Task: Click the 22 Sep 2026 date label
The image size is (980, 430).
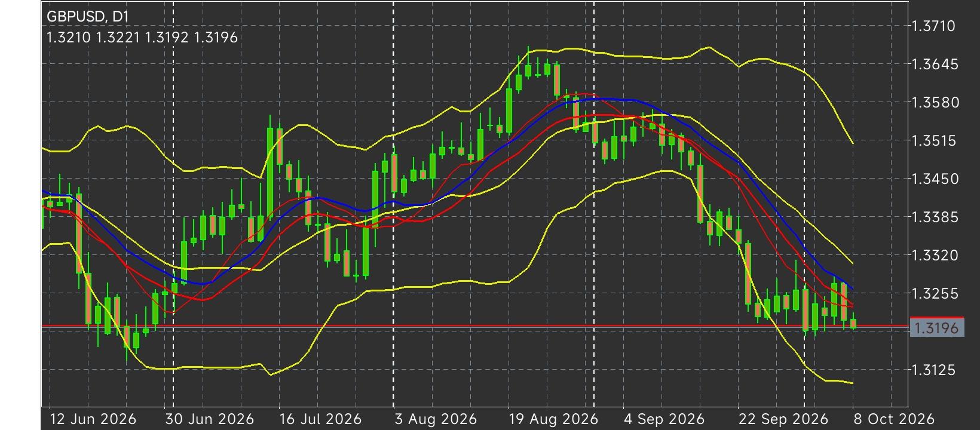Action: point(783,419)
